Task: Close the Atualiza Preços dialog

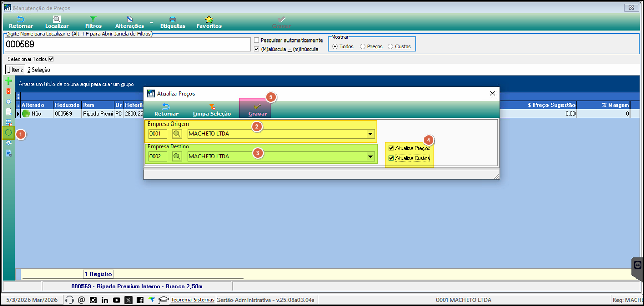Action: point(492,93)
